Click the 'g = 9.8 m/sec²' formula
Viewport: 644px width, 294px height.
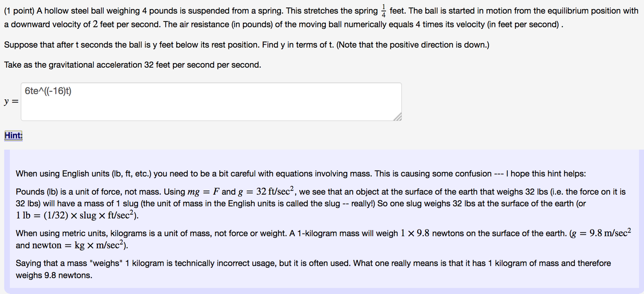[x=601, y=233]
